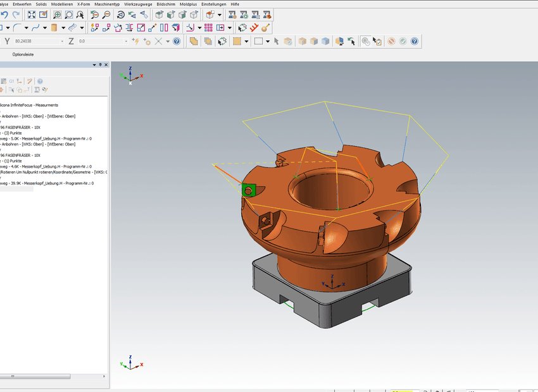This screenshot has width=538, height=392.
Task: Click the blue help icon beside Z field
Action: (x=177, y=42)
